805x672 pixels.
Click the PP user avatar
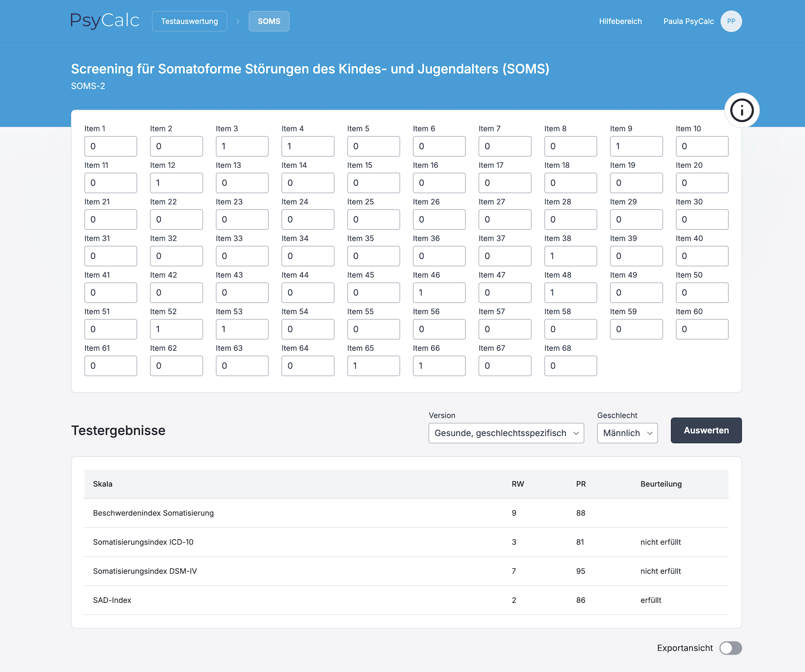tap(731, 21)
